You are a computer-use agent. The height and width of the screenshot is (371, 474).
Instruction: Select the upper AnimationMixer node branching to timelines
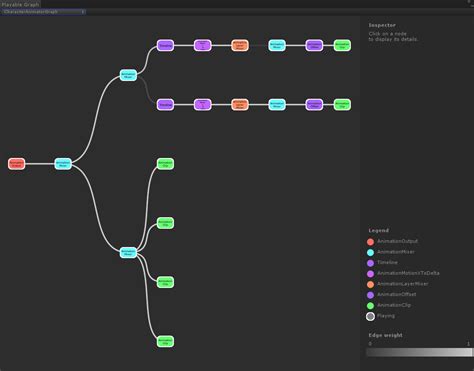pyautogui.click(x=128, y=75)
